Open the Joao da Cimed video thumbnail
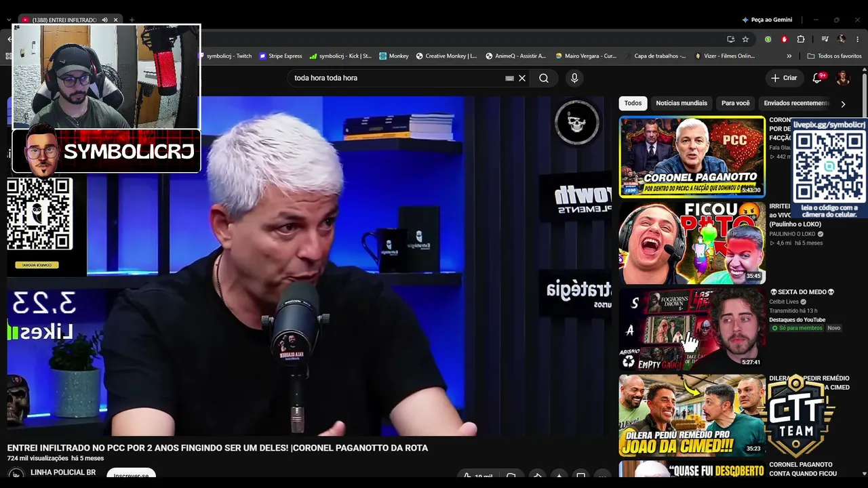This screenshot has height=488, width=868. click(x=692, y=415)
